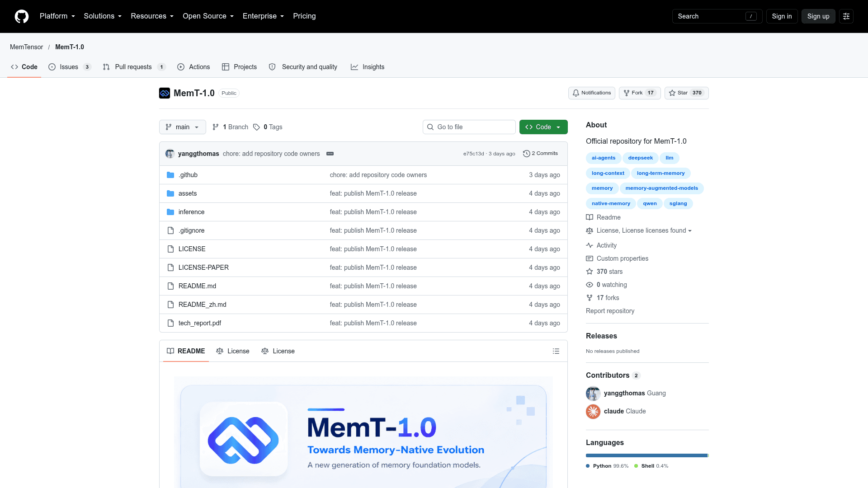Click the Sign in button
Viewport: 868px width, 488px height.
782,16
